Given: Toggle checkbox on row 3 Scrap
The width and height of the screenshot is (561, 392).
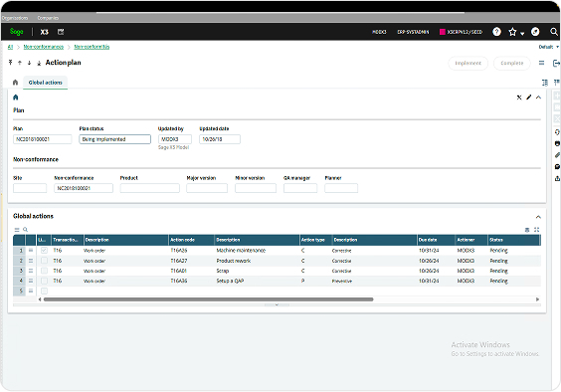Looking at the screenshot, I should (x=44, y=271).
